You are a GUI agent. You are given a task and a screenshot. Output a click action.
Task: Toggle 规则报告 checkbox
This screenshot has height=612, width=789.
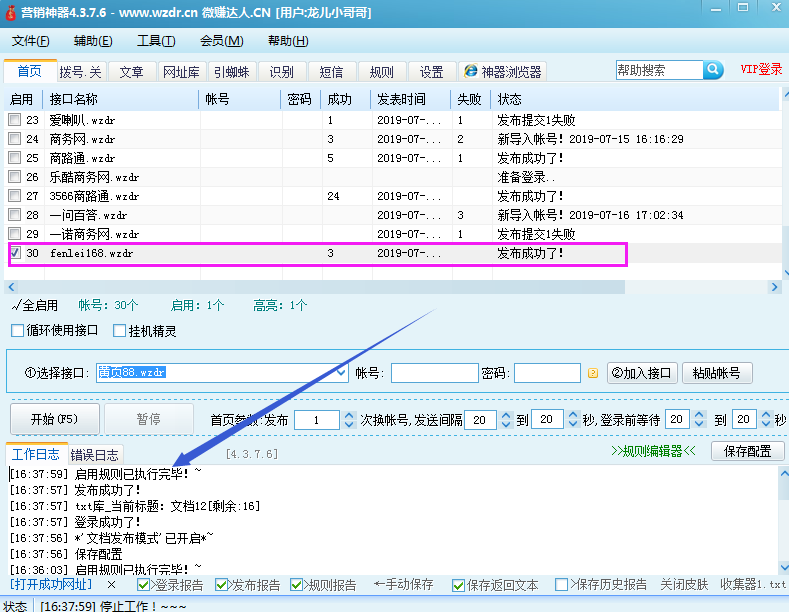(x=296, y=585)
